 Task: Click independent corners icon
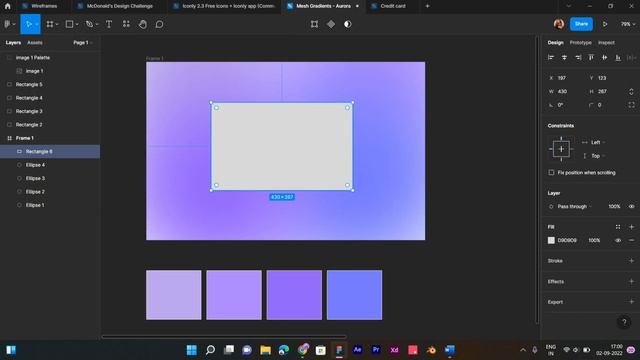pos(631,105)
